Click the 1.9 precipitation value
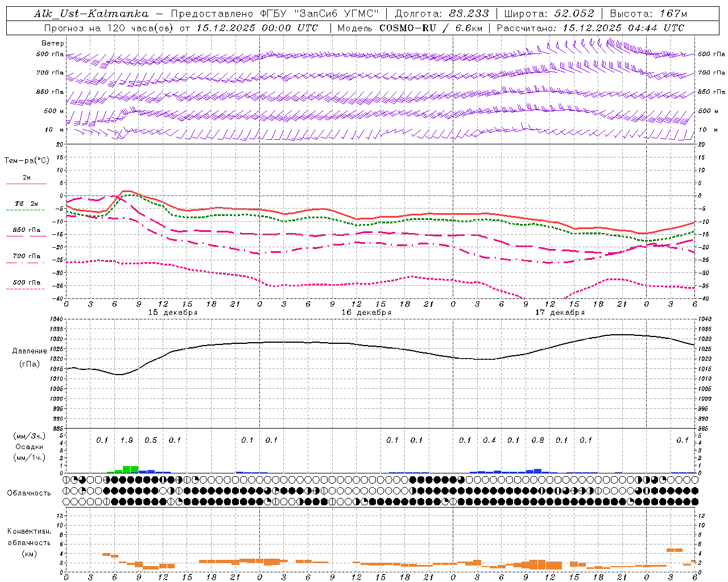The height and width of the screenshot is (582, 728). pyautogui.click(x=126, y=440)
